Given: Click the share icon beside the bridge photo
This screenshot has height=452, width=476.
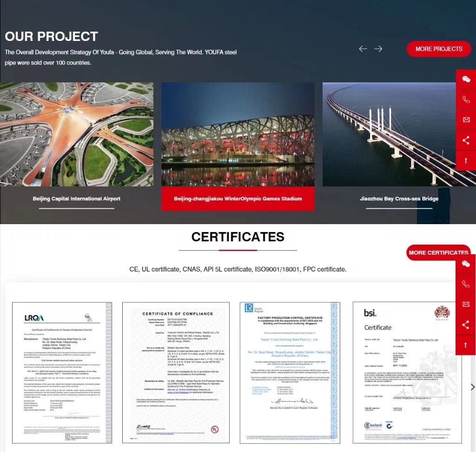Looking at the screenshot, I should [466, 140].
